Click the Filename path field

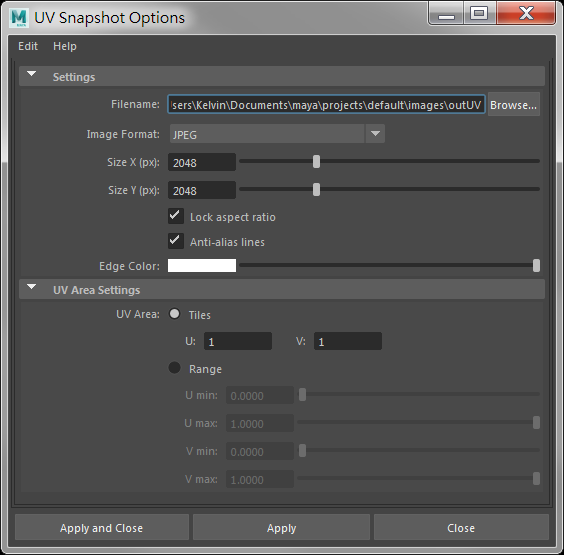click(327, 105)
